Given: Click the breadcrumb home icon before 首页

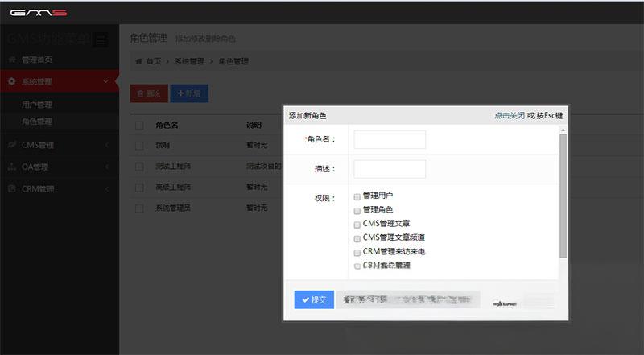Looking at the screenshot, I should 138,61.
